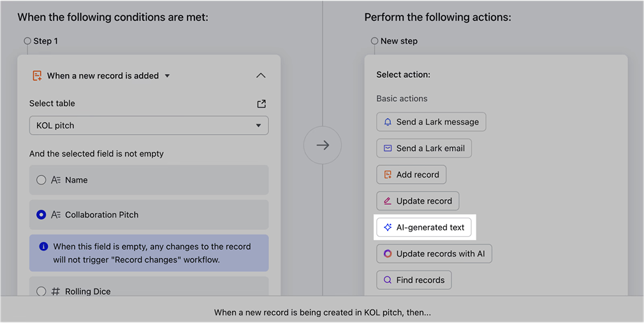Choose the AI-generated text action

pos(430,227)
